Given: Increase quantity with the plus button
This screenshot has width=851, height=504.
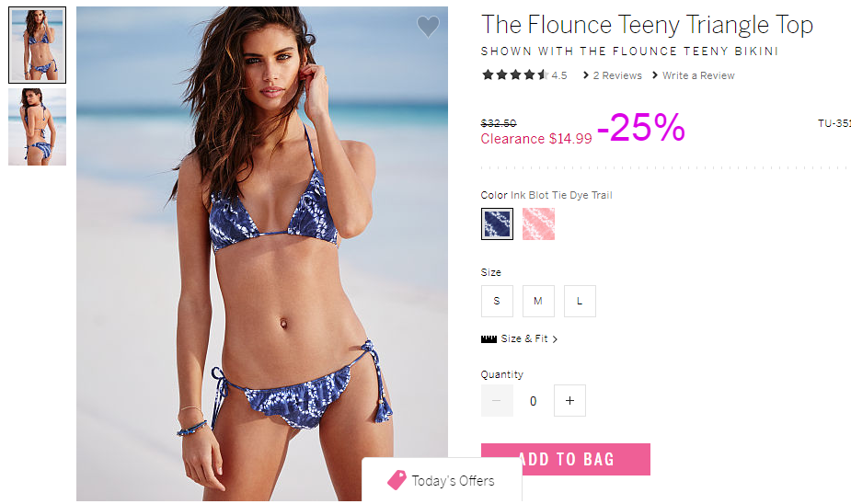Looking at the screenshot, I should click(x=569, y=400).
